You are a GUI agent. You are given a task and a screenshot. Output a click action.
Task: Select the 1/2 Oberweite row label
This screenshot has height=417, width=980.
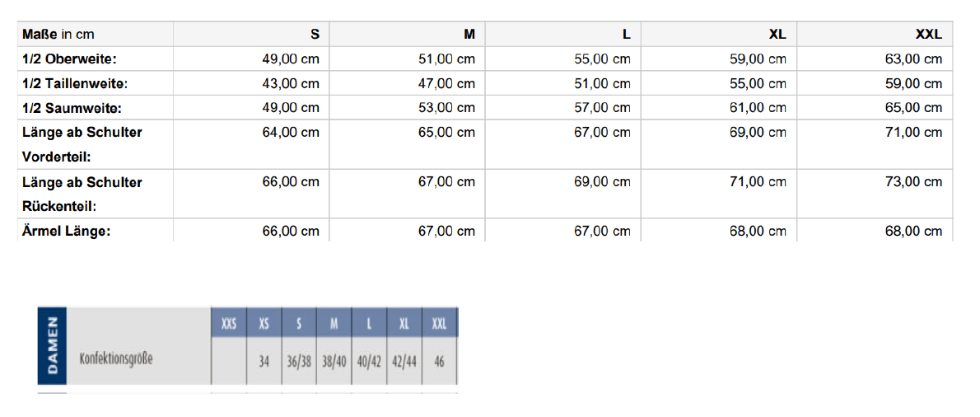(70, 59)
